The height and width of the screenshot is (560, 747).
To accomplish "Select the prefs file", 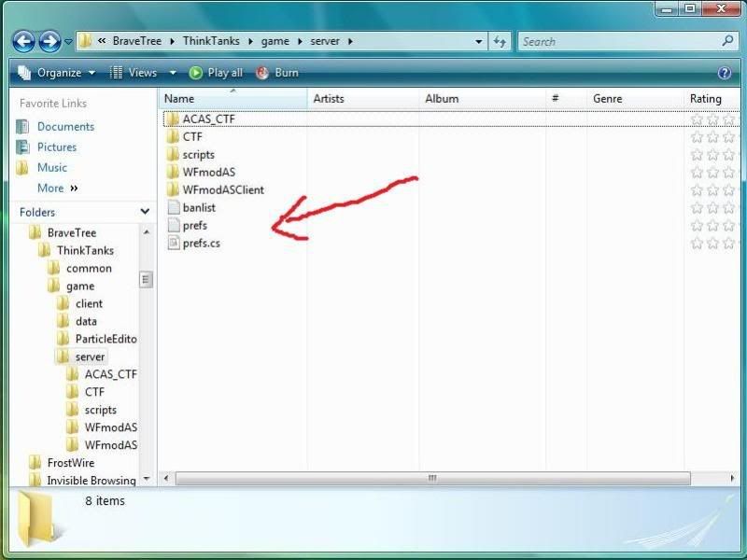I will click(194, 225).
